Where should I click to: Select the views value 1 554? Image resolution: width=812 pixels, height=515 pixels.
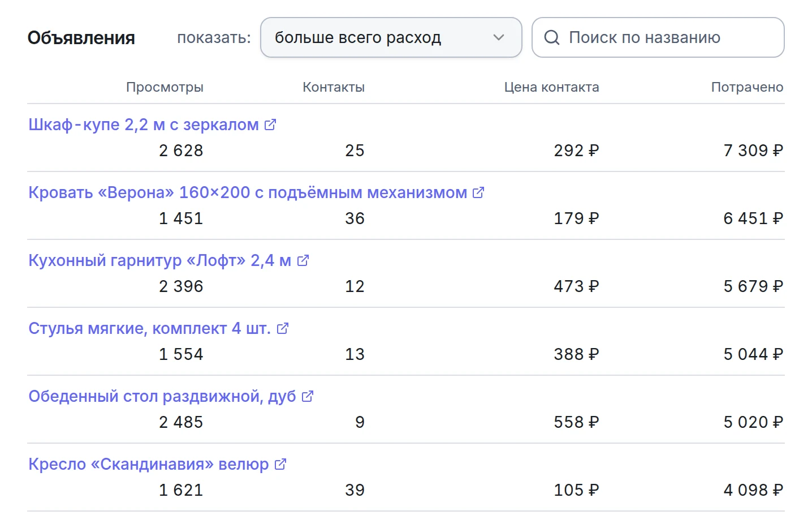click(181, 354)
